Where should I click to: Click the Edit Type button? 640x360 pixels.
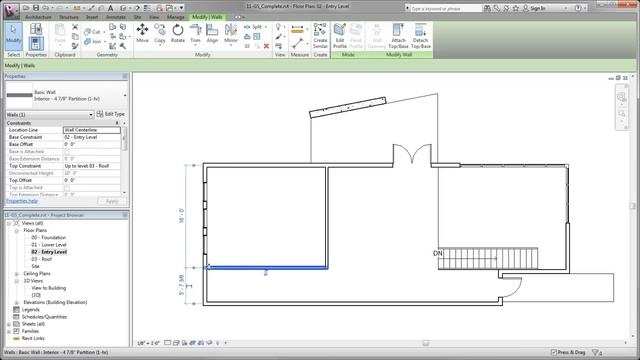coord(111,114)
